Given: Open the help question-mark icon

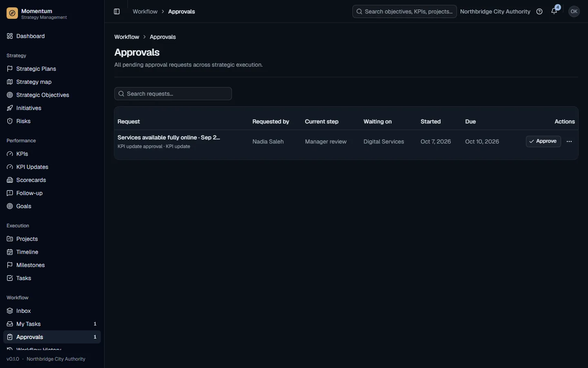Looking at the screenshot, I should [539, 11].
